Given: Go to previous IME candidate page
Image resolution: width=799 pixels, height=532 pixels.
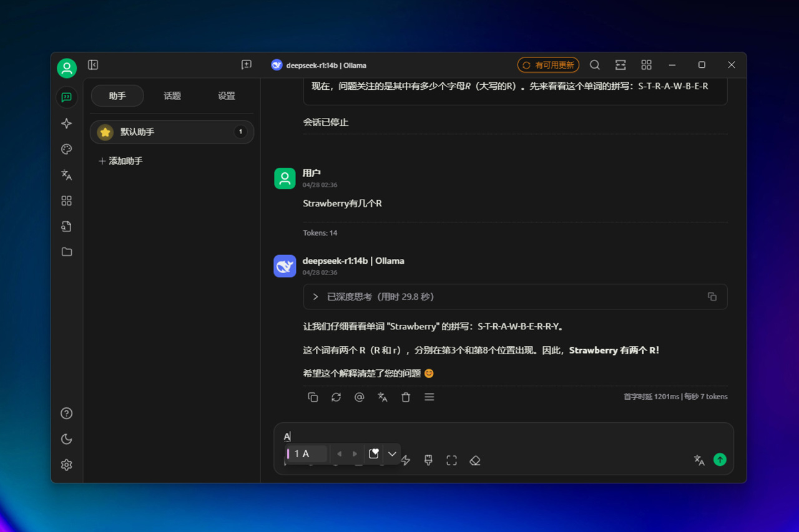Looking at the screenshot, I should pyautogui.click(x=339, y=454).
